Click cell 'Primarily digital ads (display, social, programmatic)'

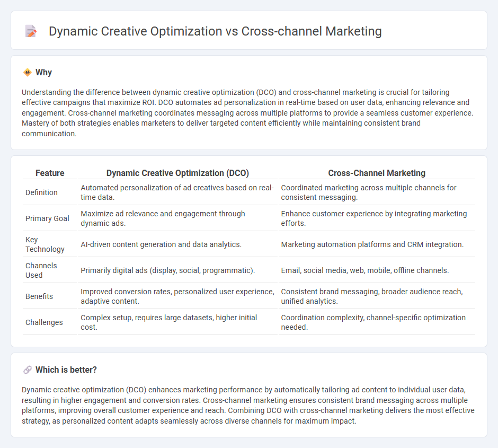tap(177, 270)
